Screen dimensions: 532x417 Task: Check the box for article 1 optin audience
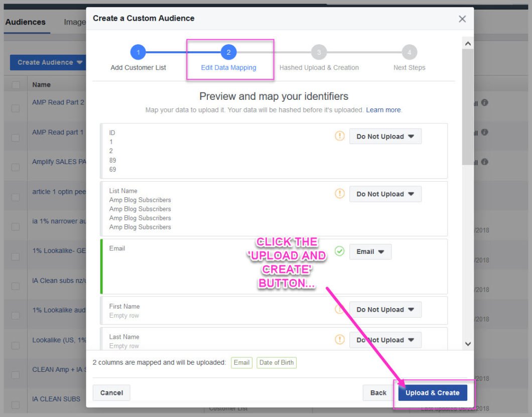16,197
